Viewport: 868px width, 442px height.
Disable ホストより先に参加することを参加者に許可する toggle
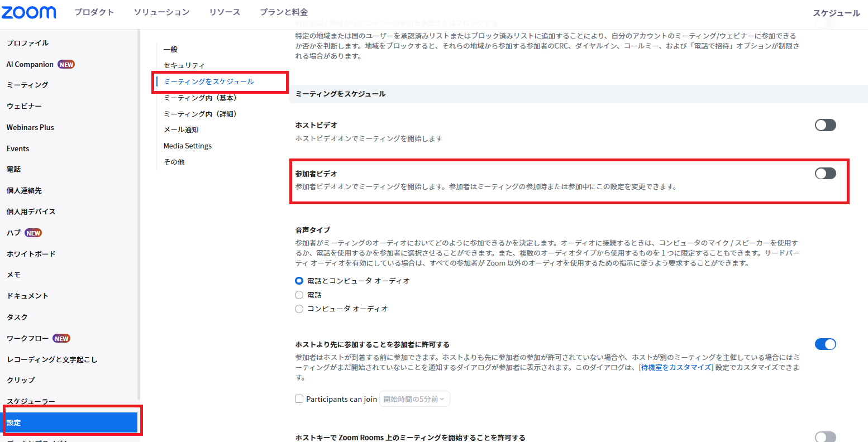825,344
